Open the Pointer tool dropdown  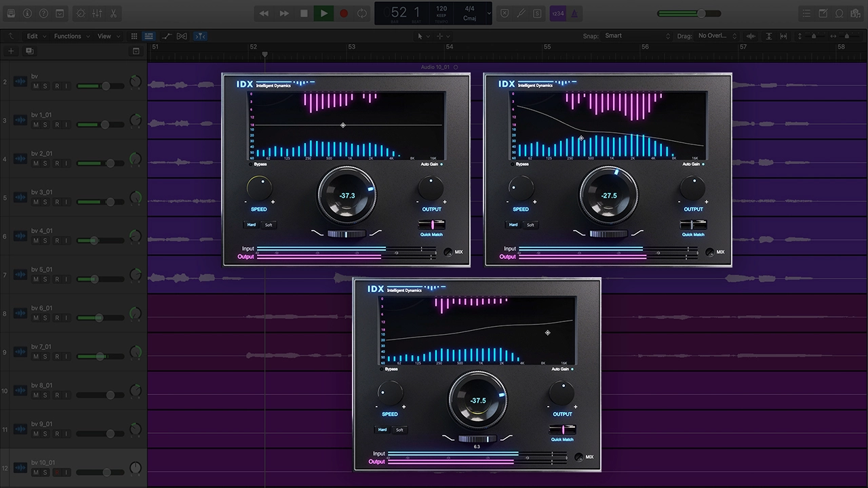tap(423, 36)
